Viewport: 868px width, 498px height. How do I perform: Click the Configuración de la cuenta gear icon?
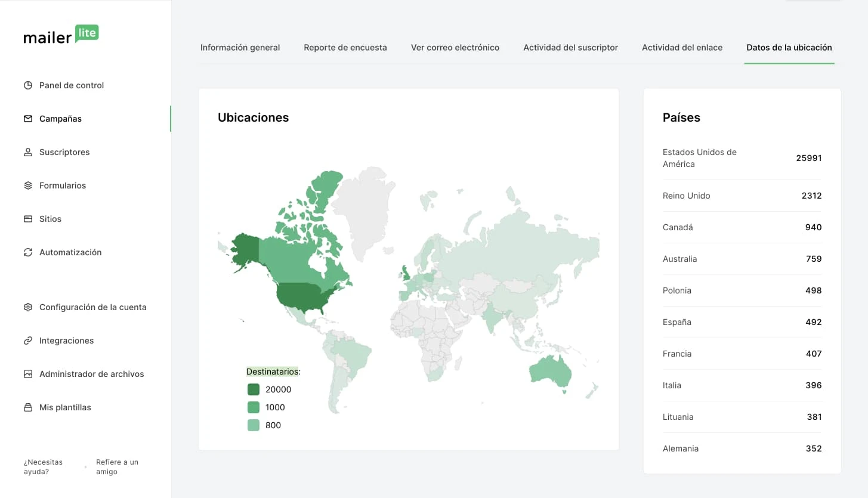click(x=28, y=307)
